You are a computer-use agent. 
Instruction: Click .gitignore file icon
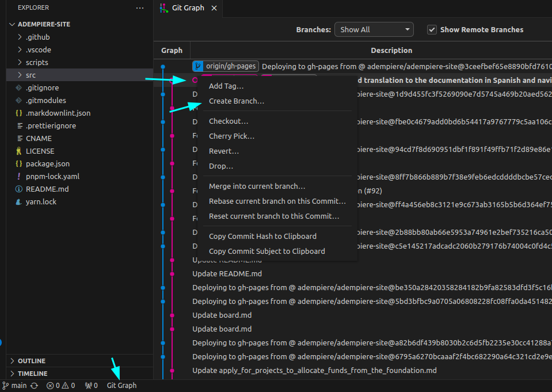point(19,87)
